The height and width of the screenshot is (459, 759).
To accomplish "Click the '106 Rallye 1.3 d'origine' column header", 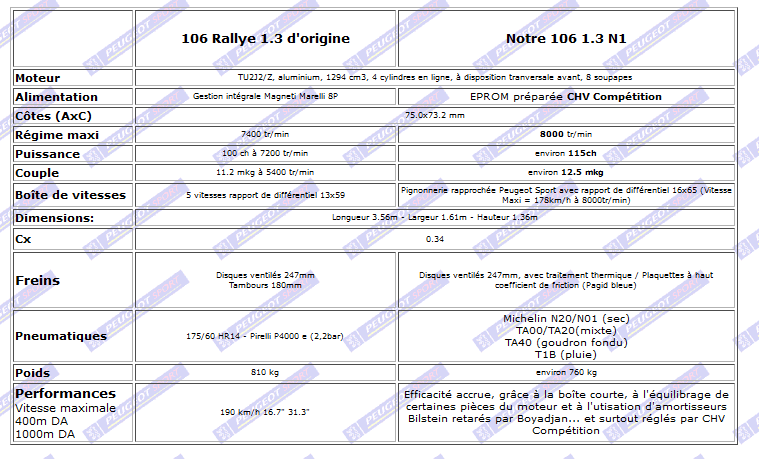I will tap(265, 38).
